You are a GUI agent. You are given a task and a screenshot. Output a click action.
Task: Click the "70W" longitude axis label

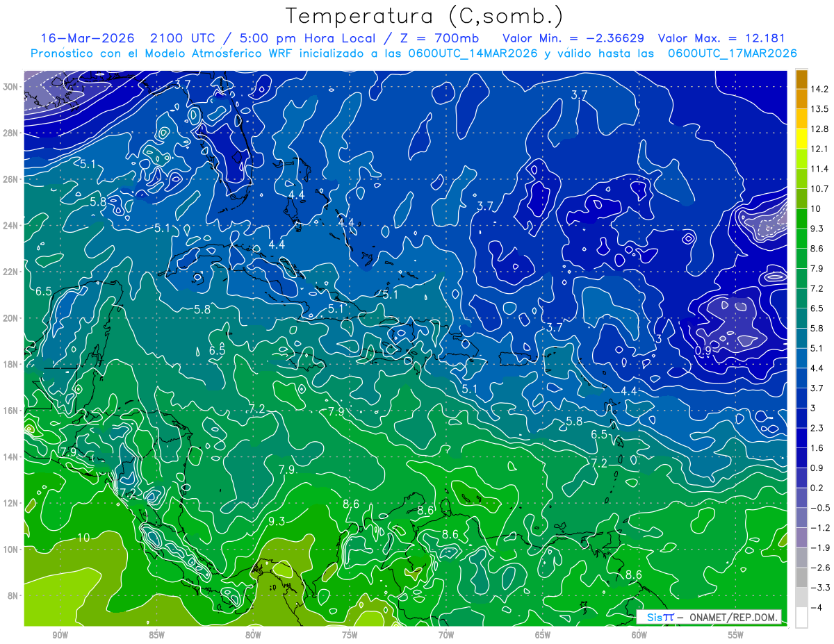[x=446, y=634]
